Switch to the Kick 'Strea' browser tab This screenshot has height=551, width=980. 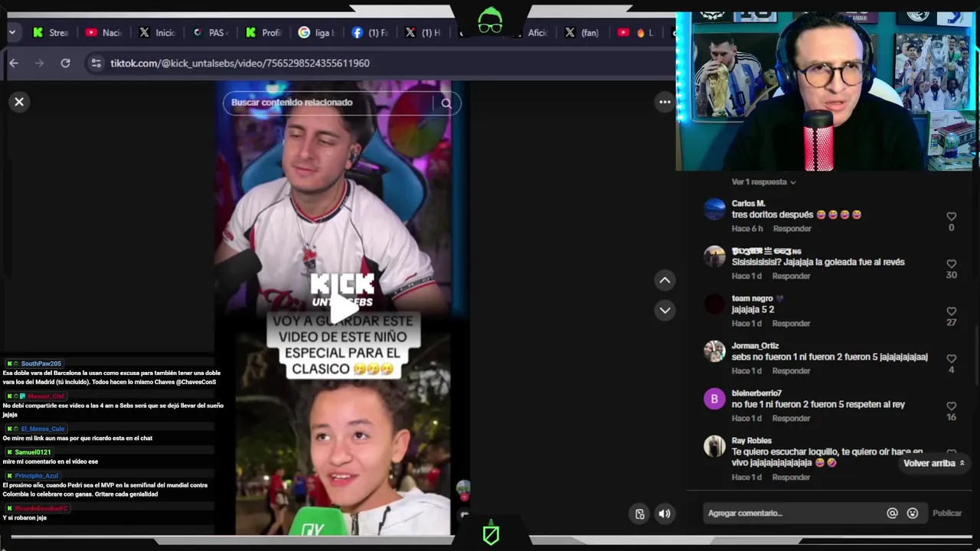click(x=51, y=32)
